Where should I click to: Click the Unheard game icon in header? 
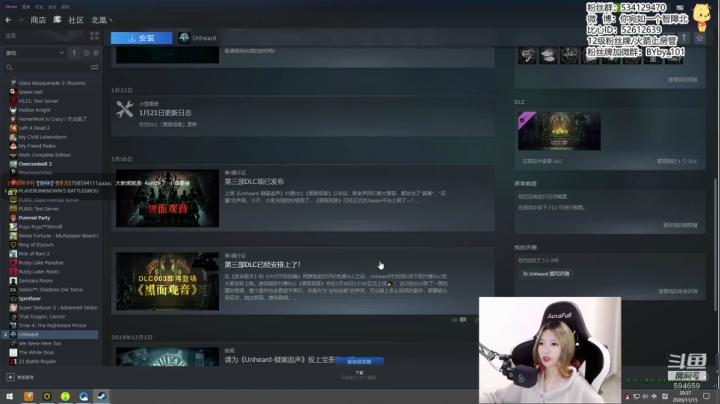click(184, 38)
